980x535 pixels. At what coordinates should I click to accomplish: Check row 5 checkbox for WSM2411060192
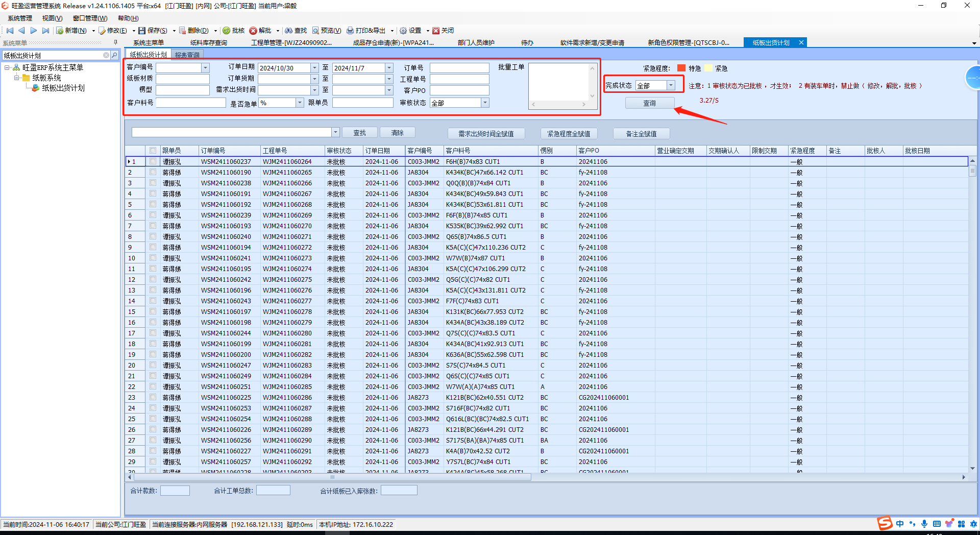click(x=153, y=204)
